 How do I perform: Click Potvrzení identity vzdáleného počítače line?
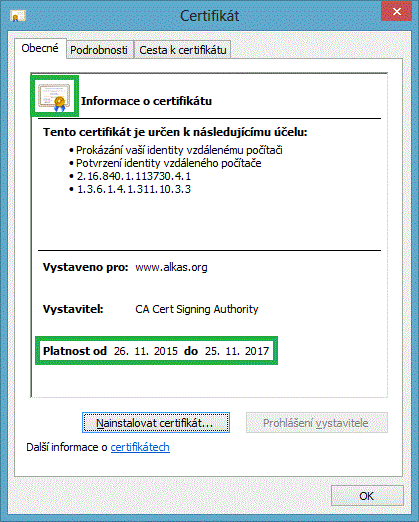pos(168,163)
